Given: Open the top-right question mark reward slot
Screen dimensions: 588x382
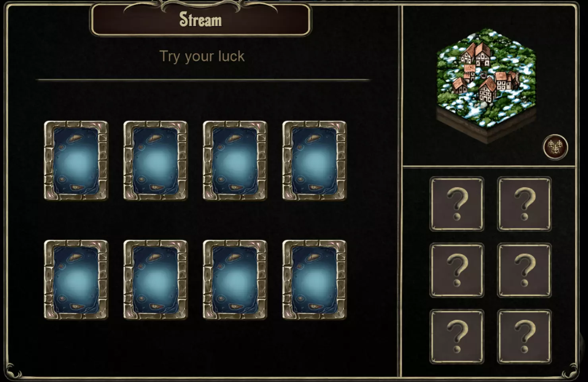Looking at the screenshot, I should coord(524,204).
